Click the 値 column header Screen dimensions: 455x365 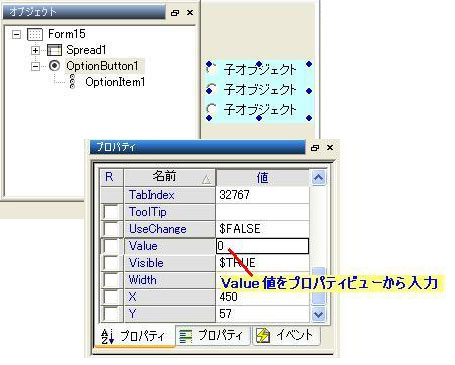coord(262,178)
